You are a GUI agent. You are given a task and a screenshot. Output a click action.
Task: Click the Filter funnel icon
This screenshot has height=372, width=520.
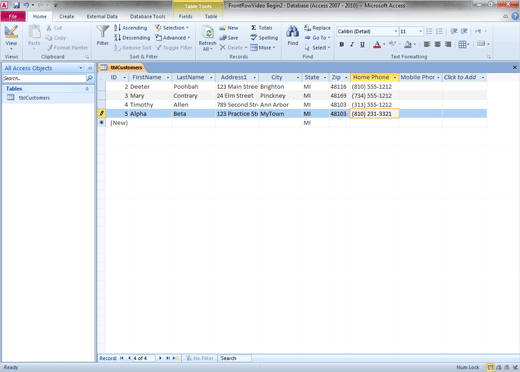(x=103, y=32)
